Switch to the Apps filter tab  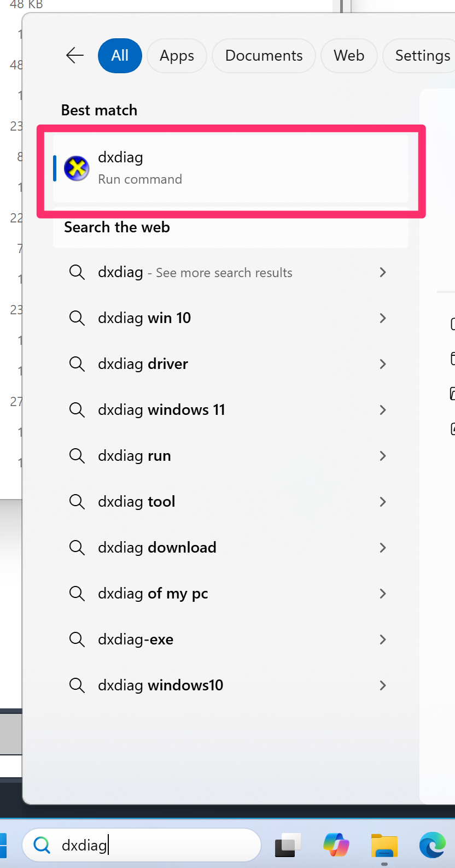(177, 56)
